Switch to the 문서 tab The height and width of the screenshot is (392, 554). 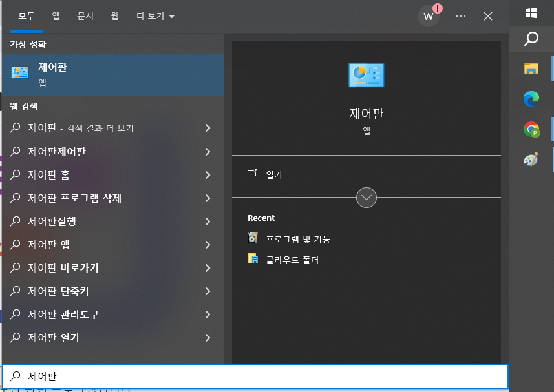click(86, 15)
